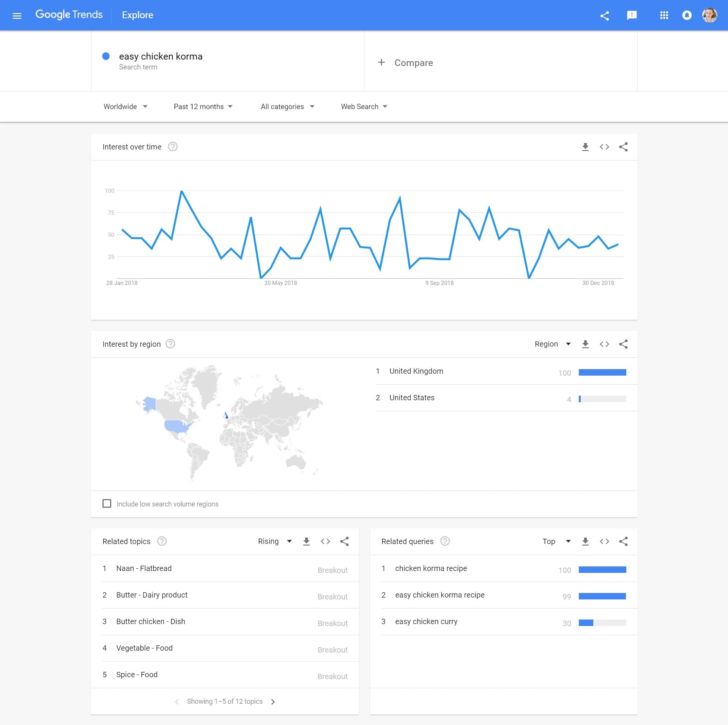Open the All categories dropdown
This screenshot has width=728, height=725.
[x=287, y=107]
